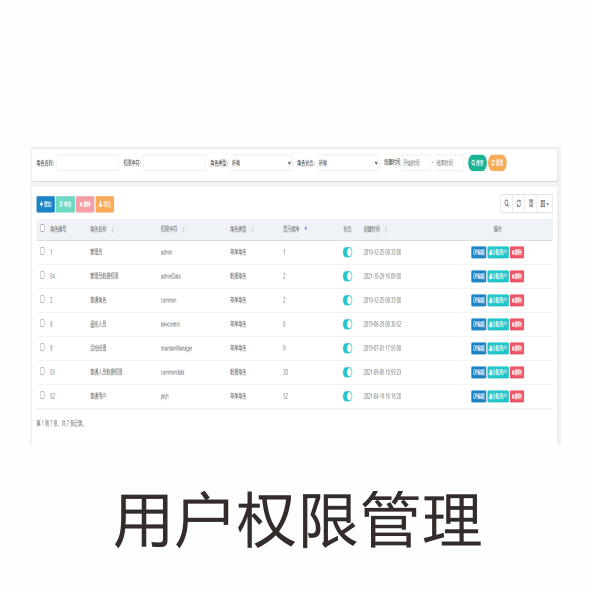Select the checkbox for the admin role row
The height and width of the screenshot is (592, 592).
(42, 251)
